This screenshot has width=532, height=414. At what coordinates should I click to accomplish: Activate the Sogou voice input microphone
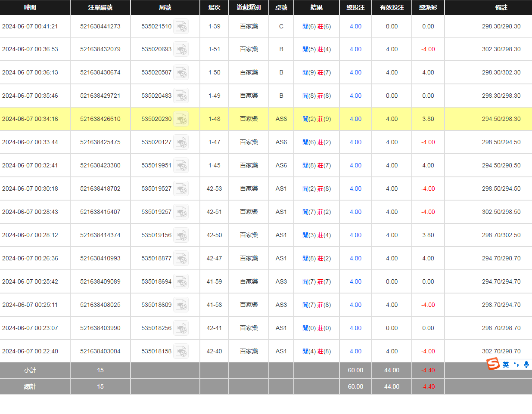tap(526, 365)
